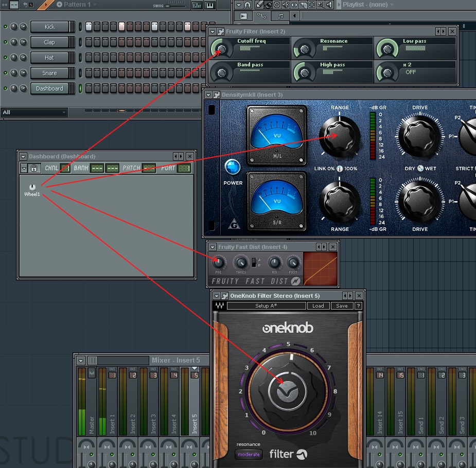476x468 pixels.
Task: Toggle Density mkII Power button
Action: [233, 168]
